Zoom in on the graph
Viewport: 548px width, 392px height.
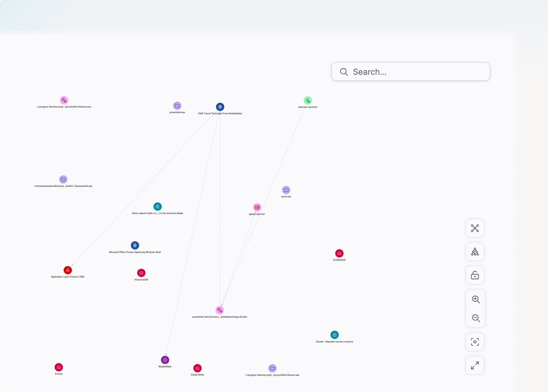476,299
